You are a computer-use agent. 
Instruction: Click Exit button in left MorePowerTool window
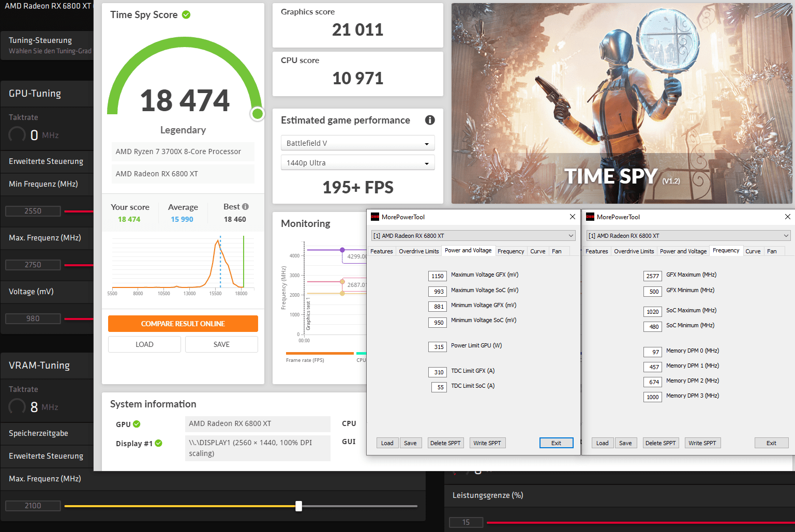coord(556,443)
